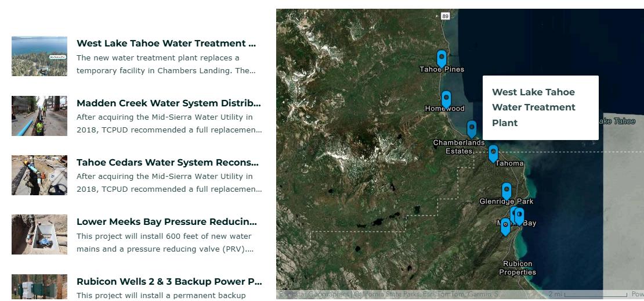The image size is (644, 301).
Task: Click the Rubicon Wells generator thumbnail
Action: pyautogui.click(x=39, y=286)
